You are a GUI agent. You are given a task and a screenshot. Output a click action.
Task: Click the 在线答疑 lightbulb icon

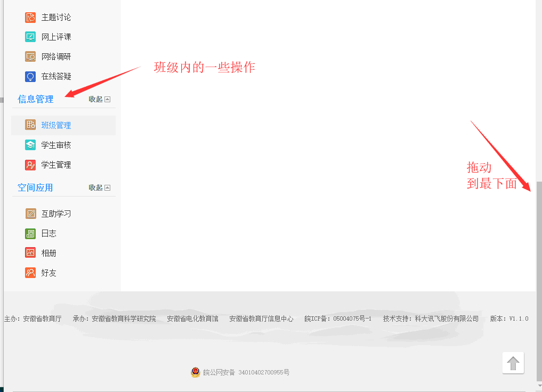[x=30, y=76]
